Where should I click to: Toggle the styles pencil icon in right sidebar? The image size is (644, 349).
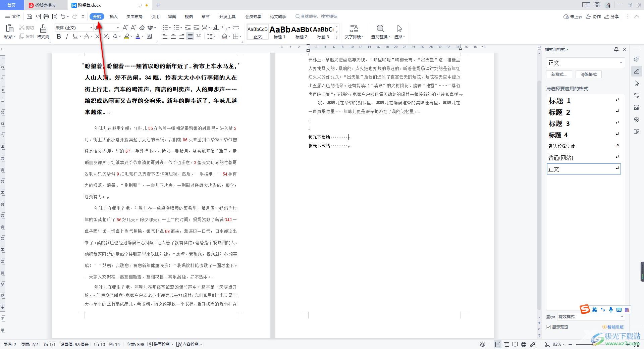pyautogui.click(x=637, y=71)
